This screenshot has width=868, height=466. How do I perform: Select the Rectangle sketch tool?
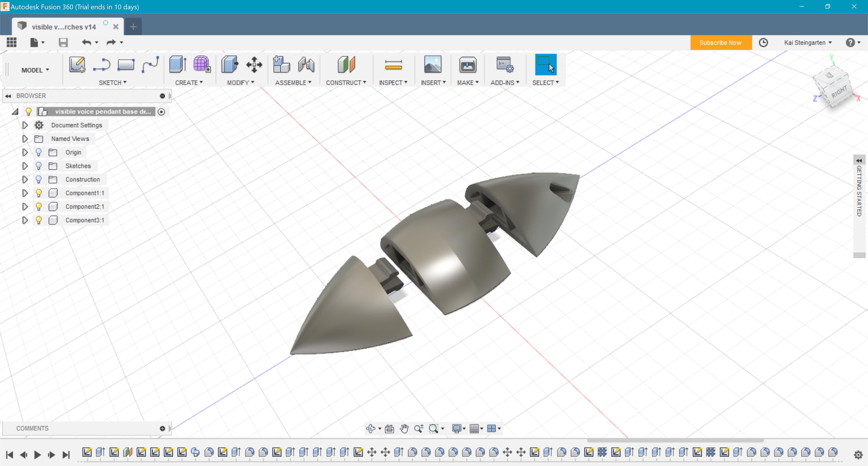126,64
